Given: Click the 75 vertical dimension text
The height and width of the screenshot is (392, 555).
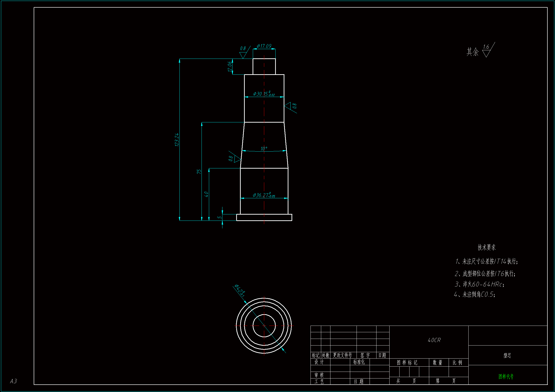Looking at the screenshot, I should 199,171.
